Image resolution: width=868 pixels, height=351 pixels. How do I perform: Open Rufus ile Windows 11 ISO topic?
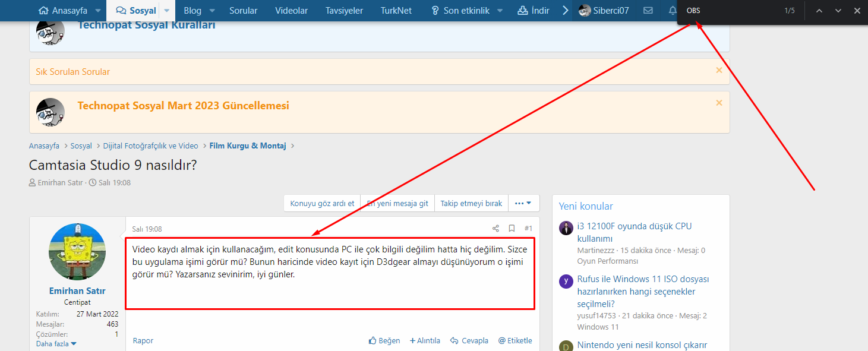click(643, 292)
